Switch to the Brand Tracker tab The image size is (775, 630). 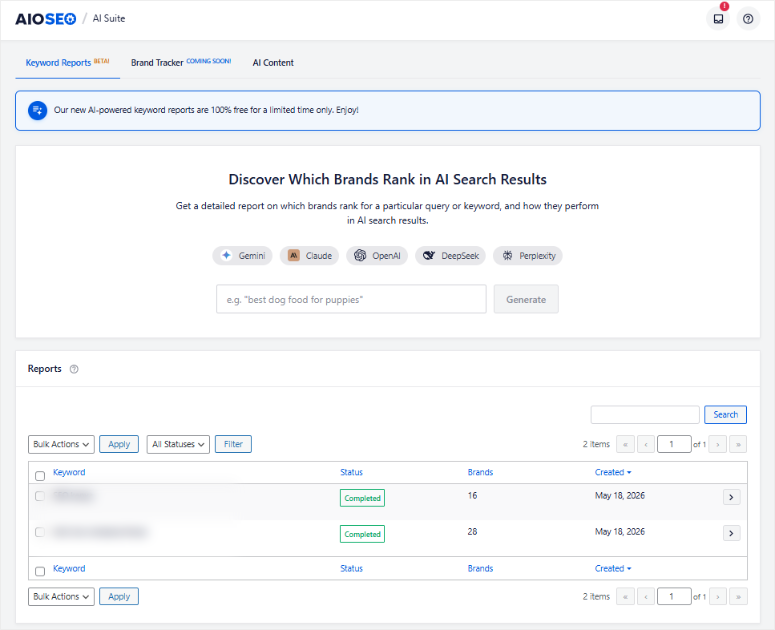coord(181,63)
